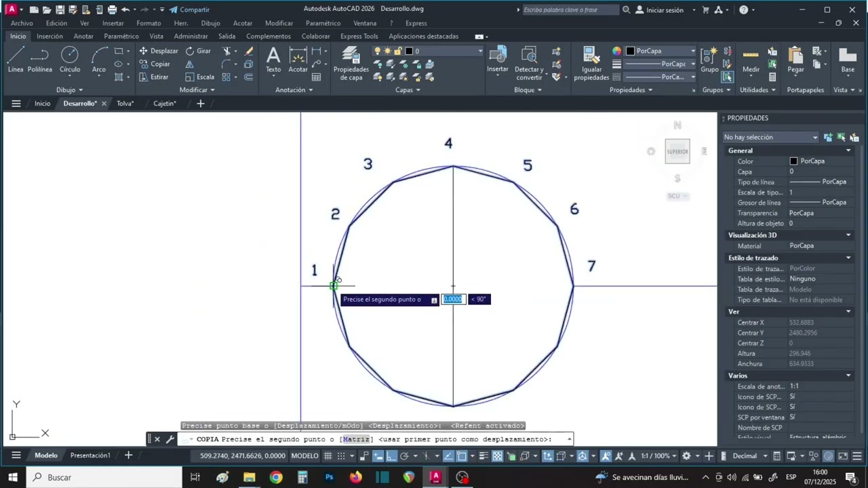Select the Círculo tool
Screen dimensions: 868x488
point(70,60)
